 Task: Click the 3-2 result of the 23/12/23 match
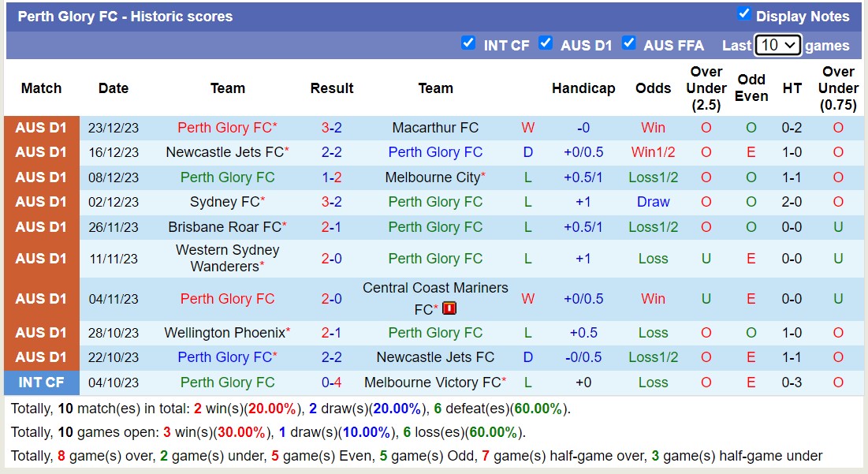tap(331, 127)
